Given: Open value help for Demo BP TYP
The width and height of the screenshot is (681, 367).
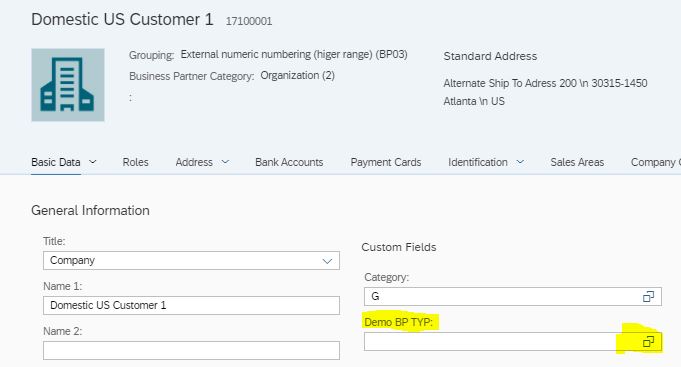Looking at the screenshot, I should (x=648, y=342).
